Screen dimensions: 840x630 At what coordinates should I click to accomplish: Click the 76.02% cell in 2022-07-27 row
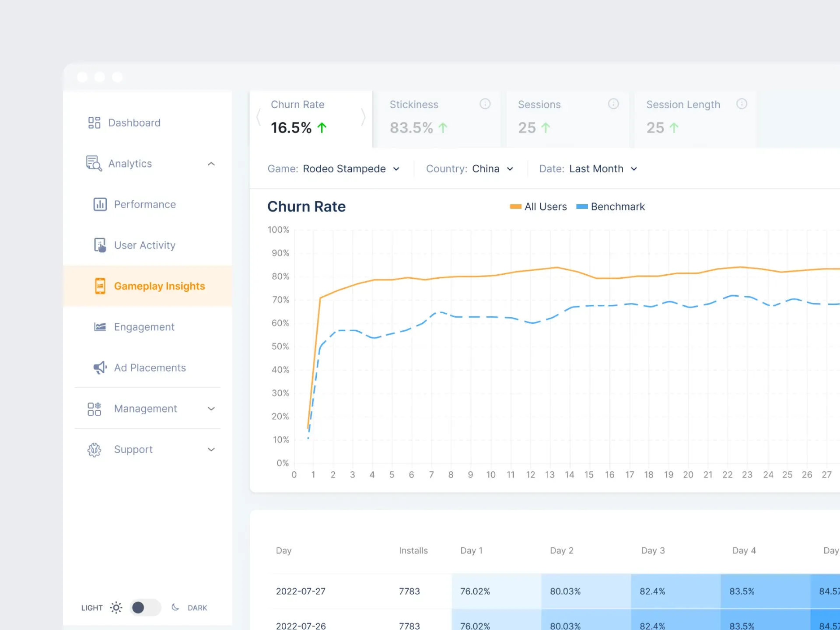[x=497, y=591]
